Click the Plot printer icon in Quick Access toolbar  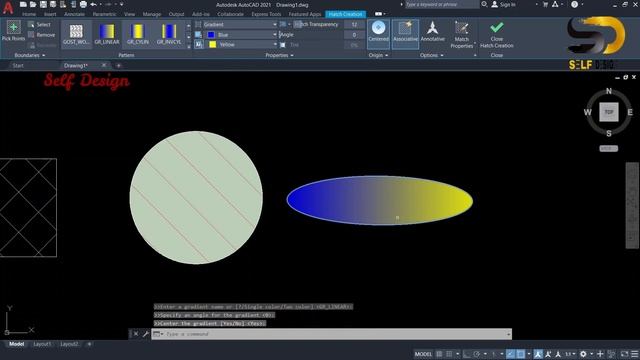(x=83, y=4)
